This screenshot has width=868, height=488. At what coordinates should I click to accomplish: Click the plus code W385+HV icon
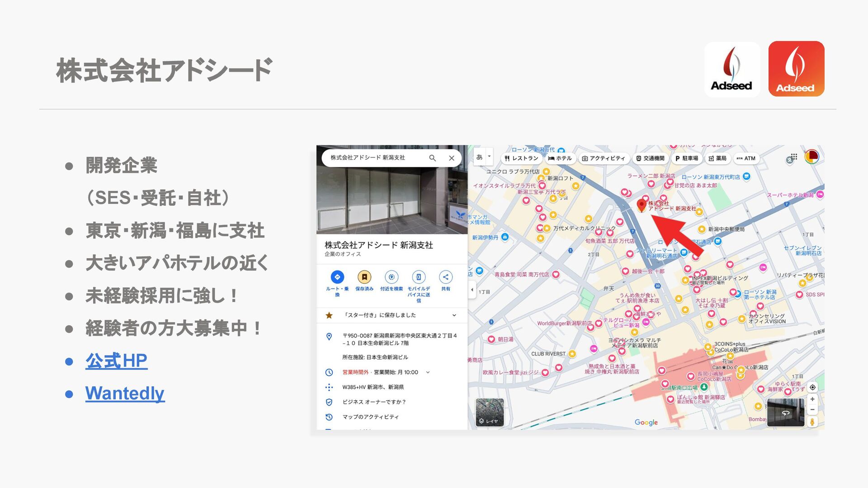(329, 387)
